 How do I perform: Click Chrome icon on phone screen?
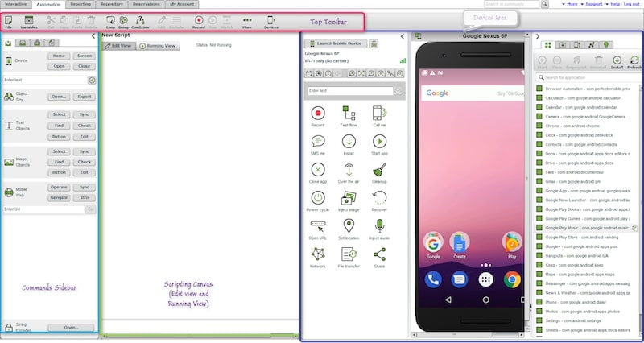click(x=512, y=279)
